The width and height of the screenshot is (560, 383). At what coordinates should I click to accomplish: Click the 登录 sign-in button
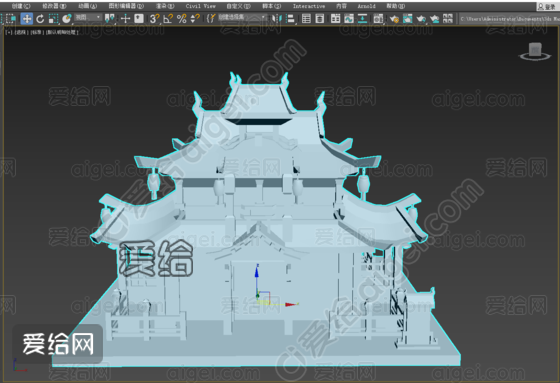tap(548, 6)
